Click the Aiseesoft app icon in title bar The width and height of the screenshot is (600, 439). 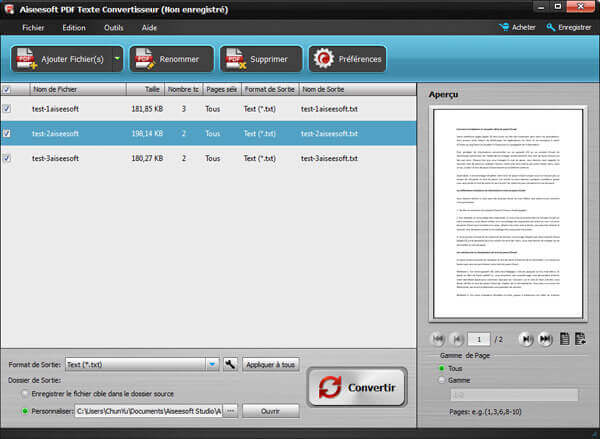pos(9,9)
